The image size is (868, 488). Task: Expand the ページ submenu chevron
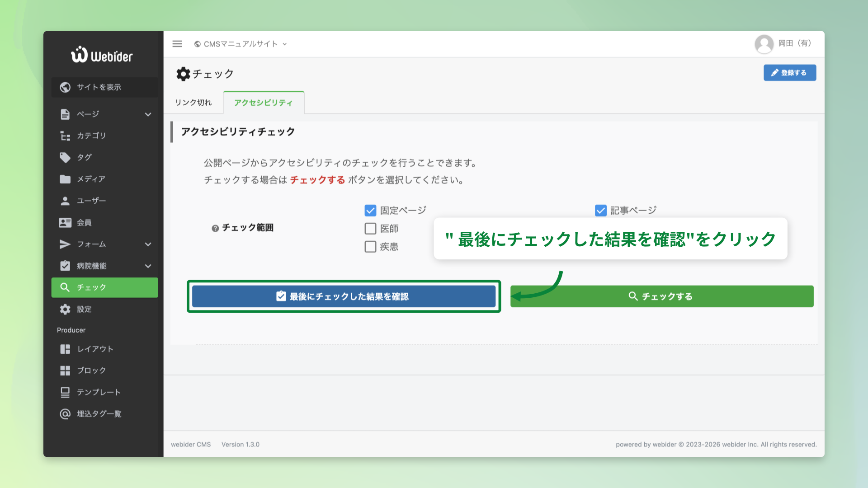pos(148,114)
